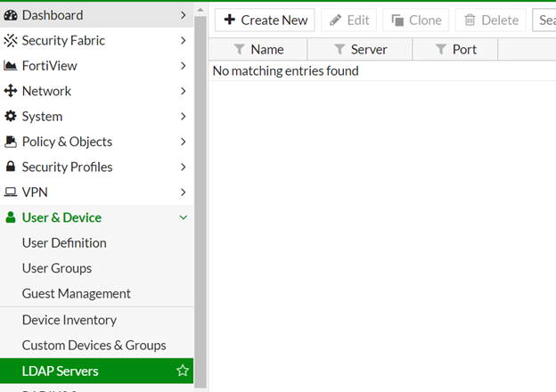Viewport: 556px width, 392px height.
Task: Expand the Security Profiles chevron
Action: point(183,167)
